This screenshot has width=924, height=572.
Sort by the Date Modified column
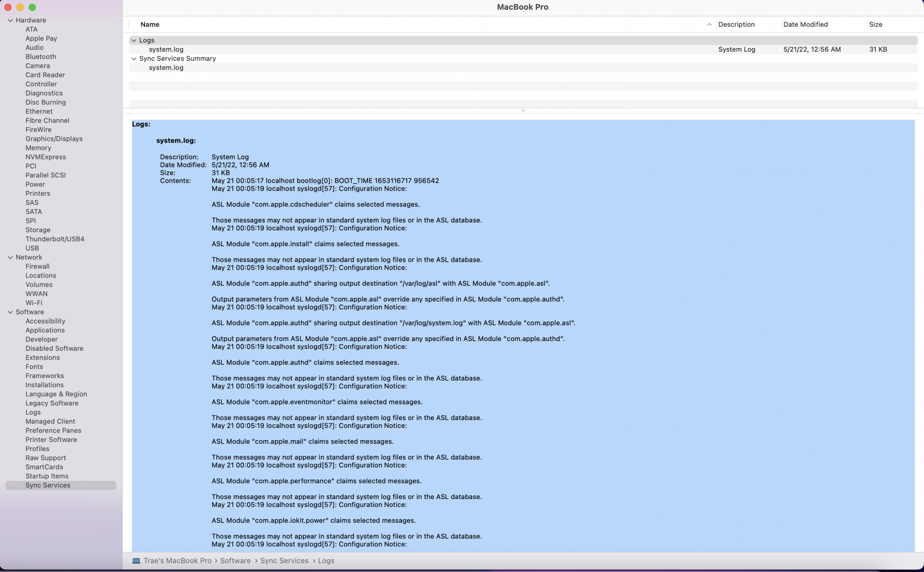pos(805,24)
